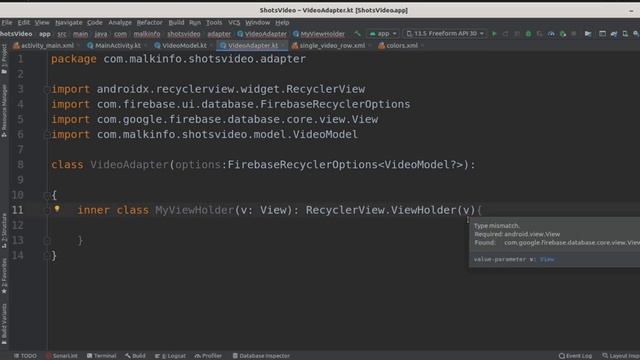The width and height of the screenshot is (640, 360).
Task: Open the Structure side panel
Action: pos(4,231)
